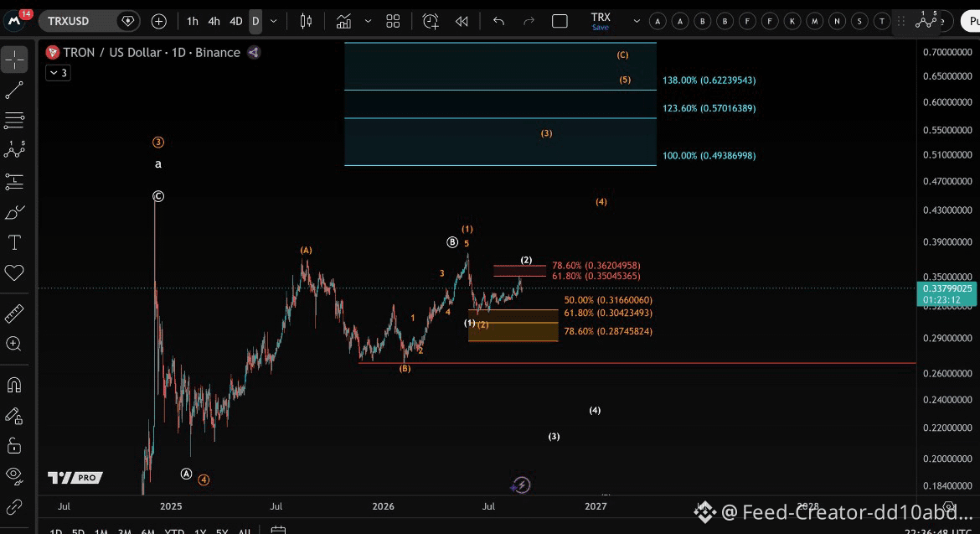Select the brush drawing tool
Viewport: 980px width, 534px height.
[x=14, y=213]
